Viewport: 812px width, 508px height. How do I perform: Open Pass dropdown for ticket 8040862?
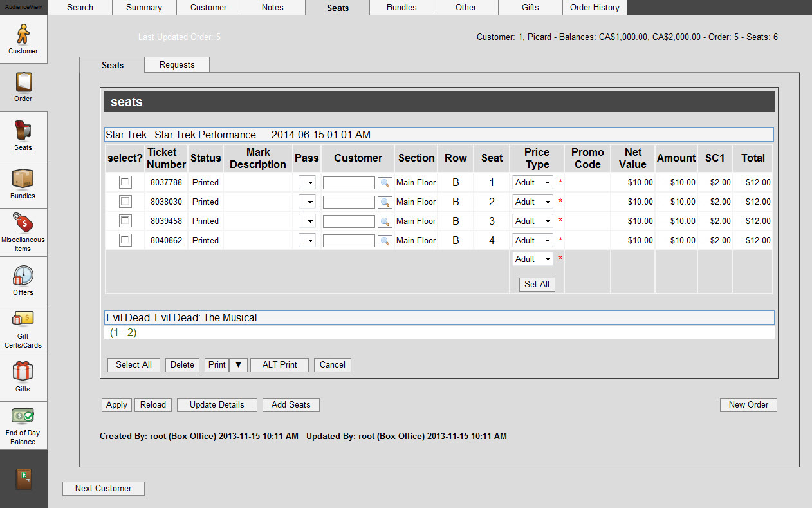[x=308, y=241]
